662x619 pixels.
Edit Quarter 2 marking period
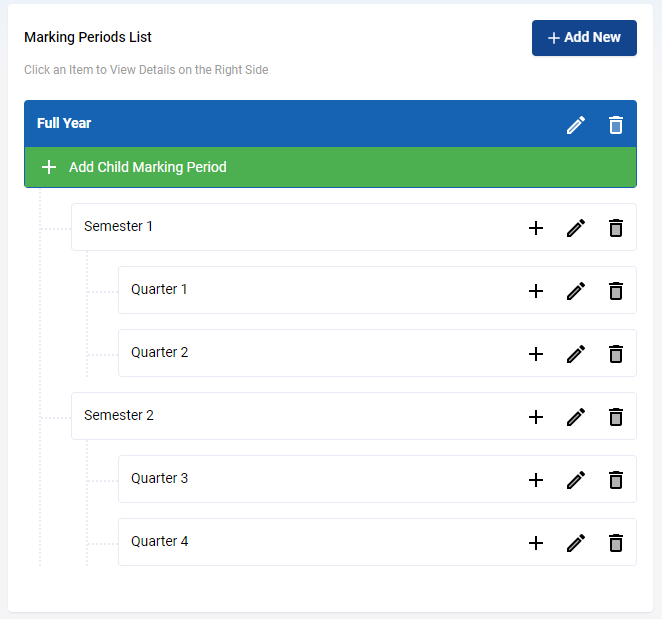coord(576,354)
